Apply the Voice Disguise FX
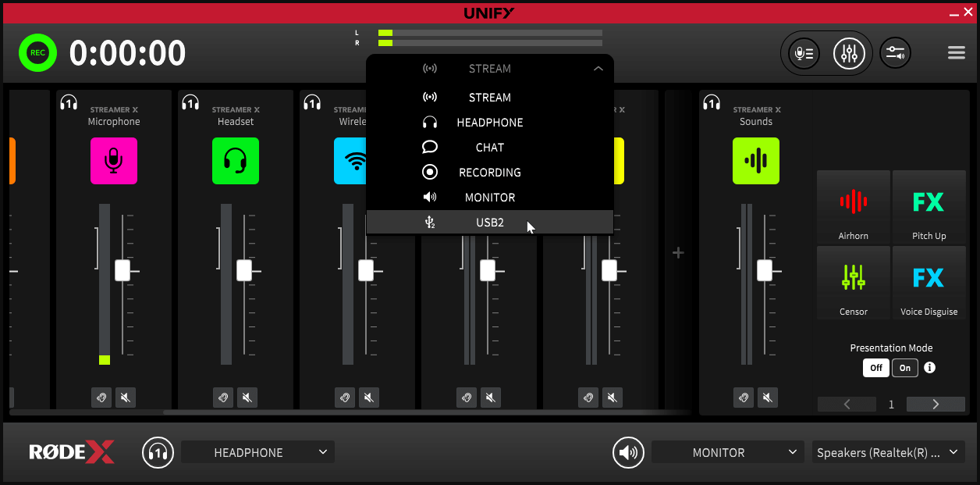 (x=929, y=282)
